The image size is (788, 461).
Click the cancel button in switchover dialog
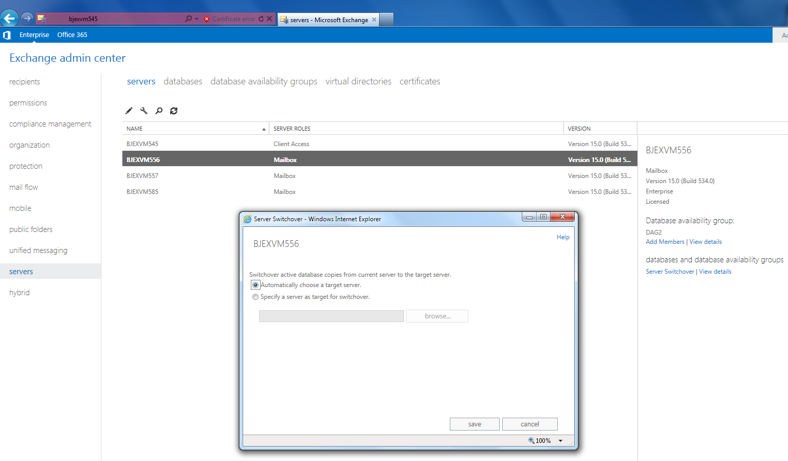[530, 424]
